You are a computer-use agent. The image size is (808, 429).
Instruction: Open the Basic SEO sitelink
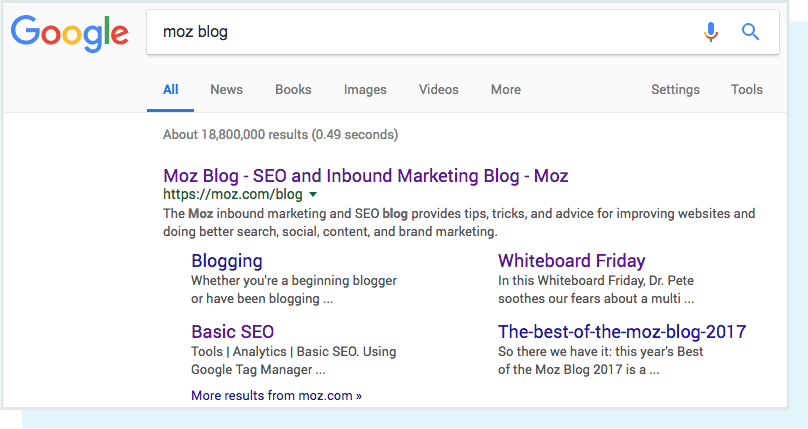tap(232, 332)
